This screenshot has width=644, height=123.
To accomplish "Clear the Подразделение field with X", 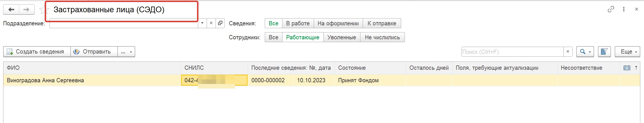I will [211, 23].
